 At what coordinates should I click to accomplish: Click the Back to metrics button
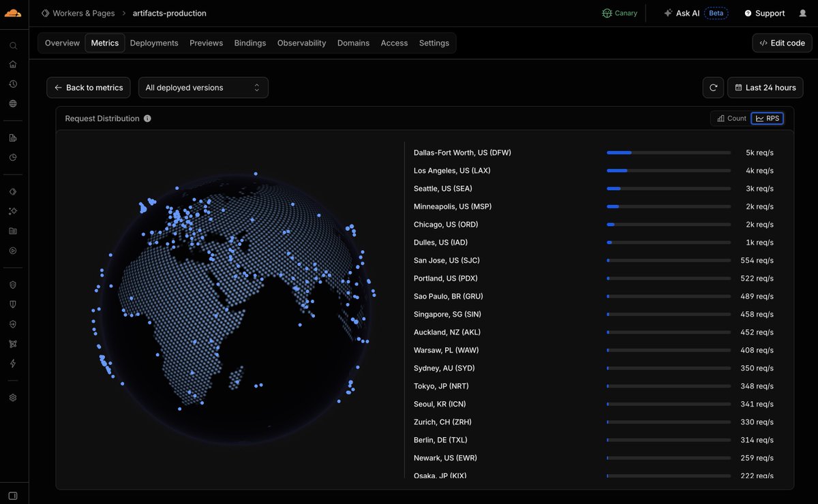(89, 88)
